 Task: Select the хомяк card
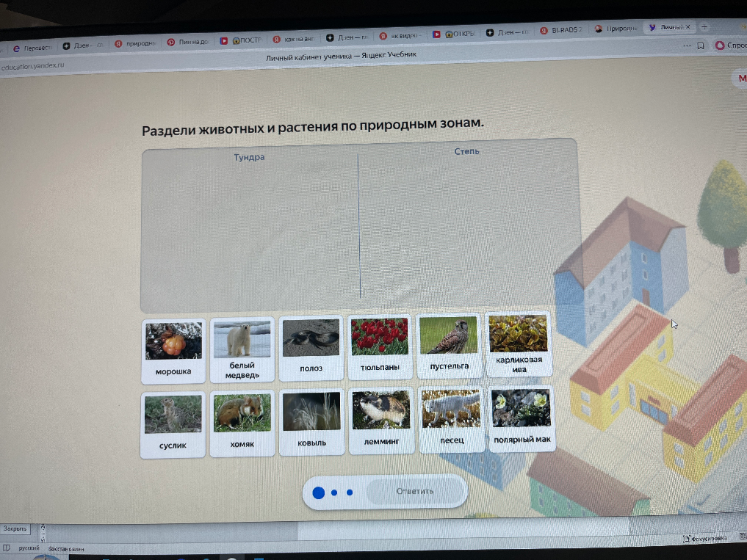point(242,423)
